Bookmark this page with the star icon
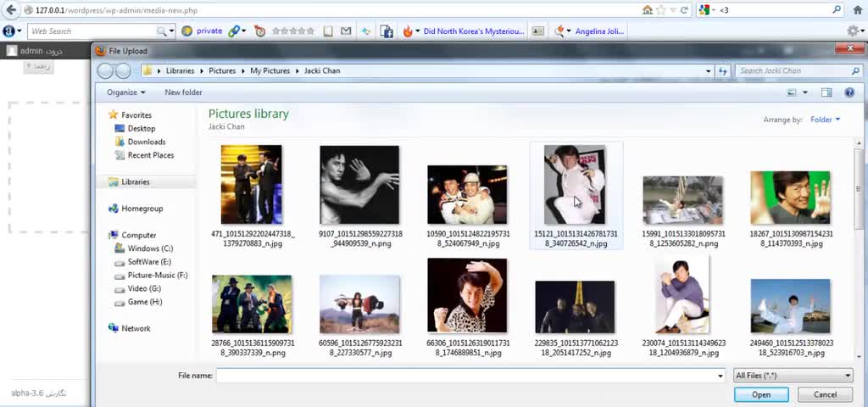This screenshot has height=407, width=868. tap(660, 10)
